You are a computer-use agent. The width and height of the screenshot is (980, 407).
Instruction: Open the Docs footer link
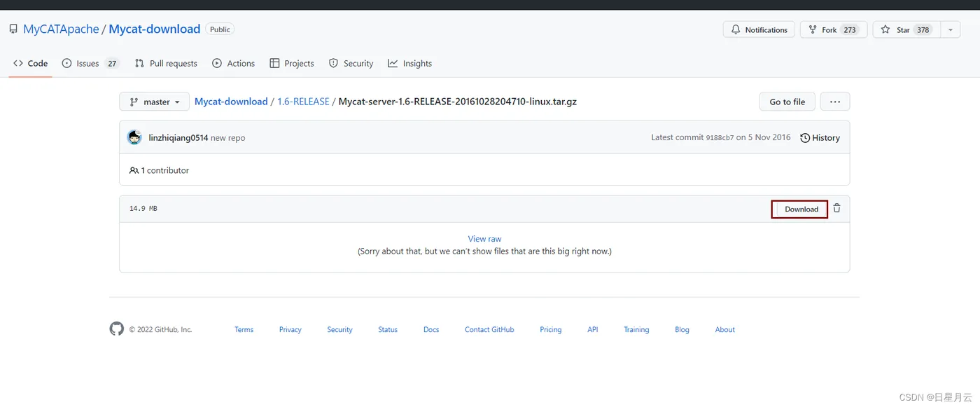point(431,329)
